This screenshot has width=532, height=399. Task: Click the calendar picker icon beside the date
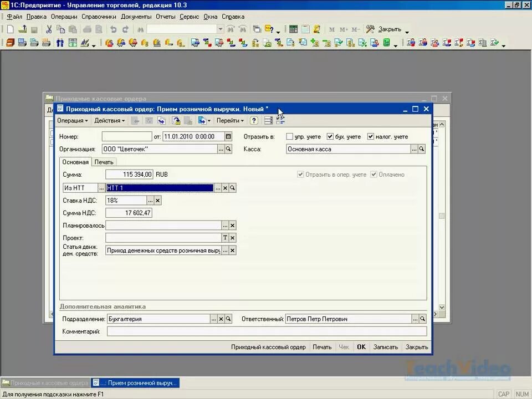(228, 136)
